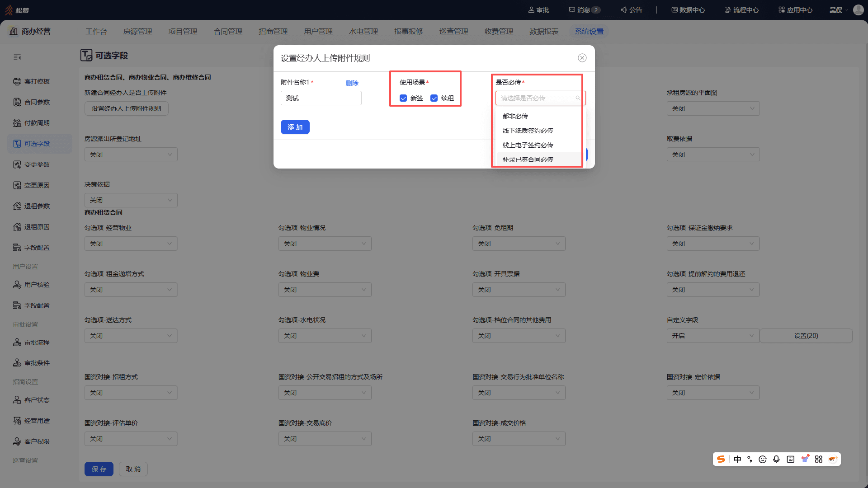Choose 补录已签合同必传 option
This screenshot has width=868, height=488.
(540, 160)
